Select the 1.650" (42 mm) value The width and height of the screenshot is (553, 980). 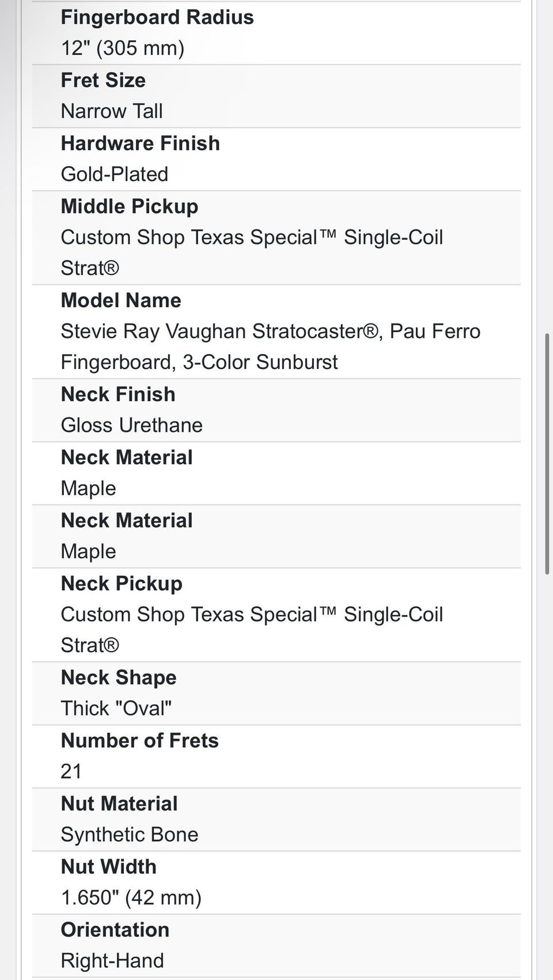click(131, 898)
